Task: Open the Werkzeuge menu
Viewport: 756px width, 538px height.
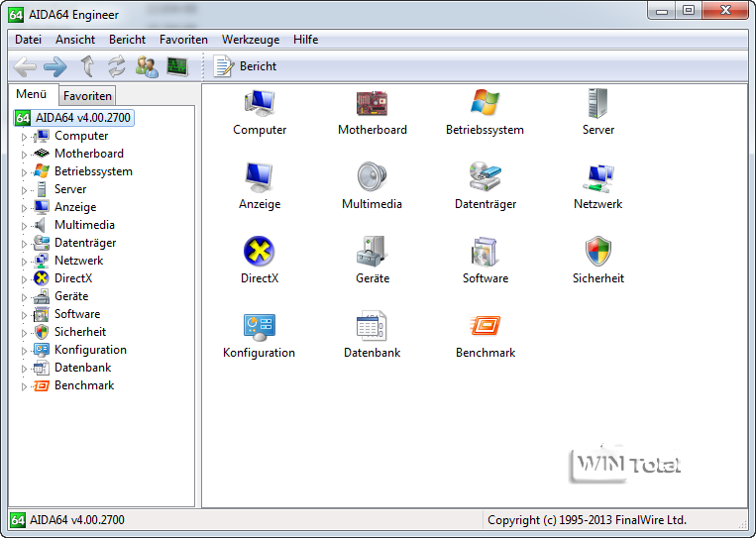Action: coord(251,40)
